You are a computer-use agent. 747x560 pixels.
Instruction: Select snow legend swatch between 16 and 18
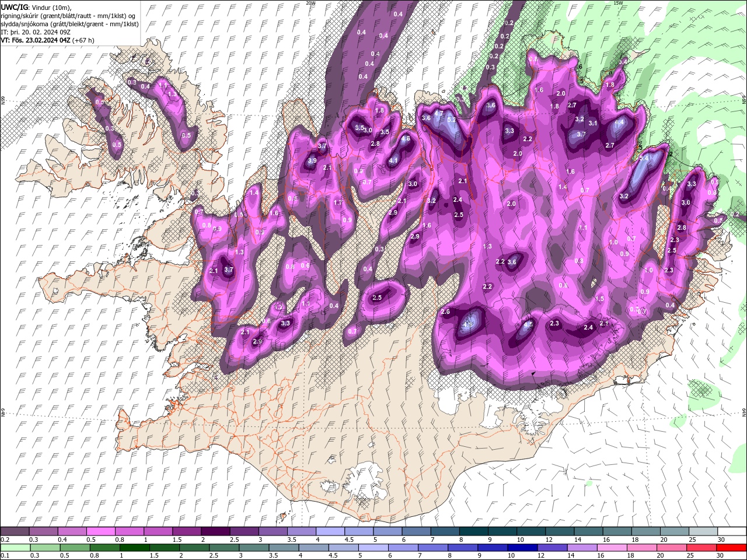pos(616,531)
